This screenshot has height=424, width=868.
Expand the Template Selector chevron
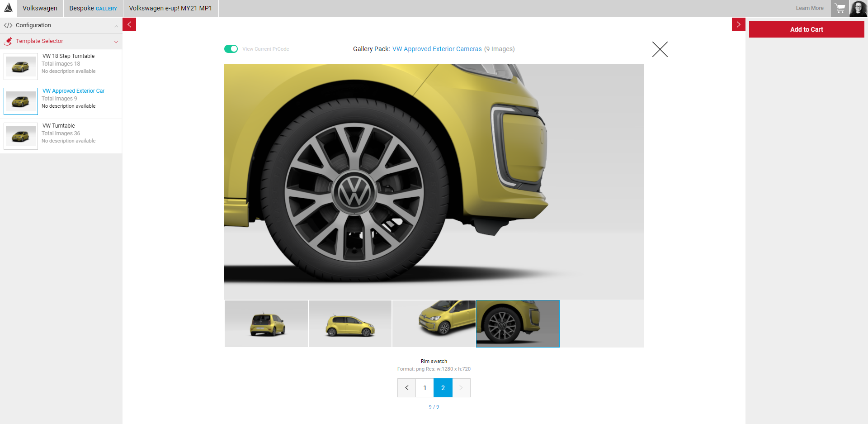point(116,42)
